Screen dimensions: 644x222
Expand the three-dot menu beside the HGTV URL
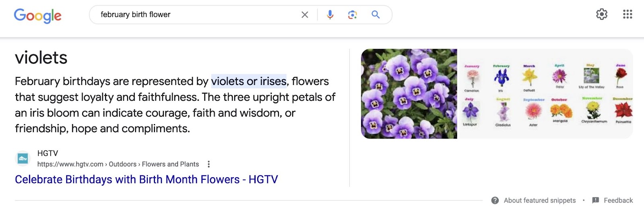pyautogui.click(x=208, y=164)
